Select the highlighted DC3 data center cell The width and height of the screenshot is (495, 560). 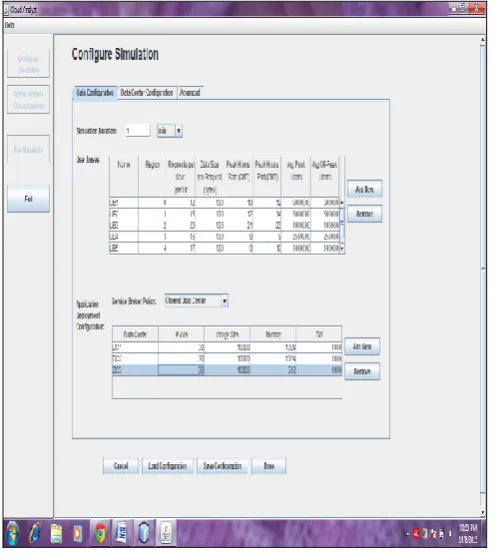[135, 370]
